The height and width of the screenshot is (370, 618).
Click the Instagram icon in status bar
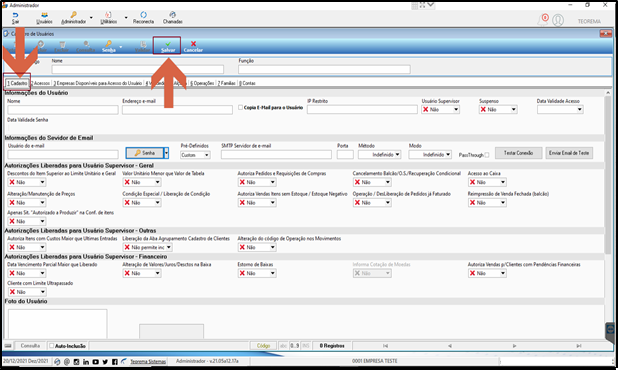coord(76,362)
